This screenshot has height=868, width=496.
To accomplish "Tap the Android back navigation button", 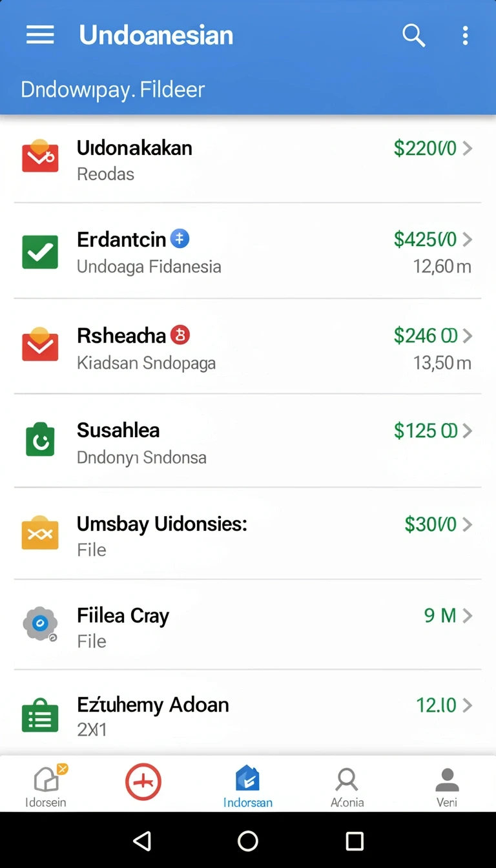I will 141,840.
